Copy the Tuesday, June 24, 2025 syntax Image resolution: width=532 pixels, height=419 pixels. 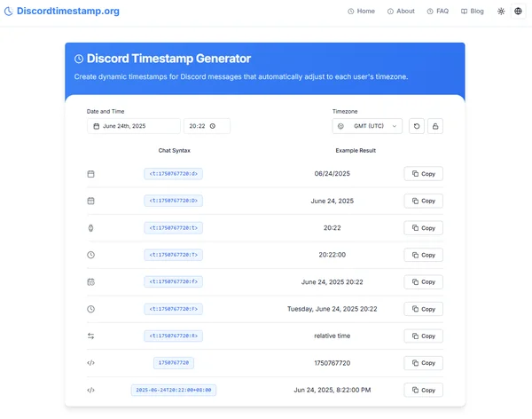tap(424, 309)
